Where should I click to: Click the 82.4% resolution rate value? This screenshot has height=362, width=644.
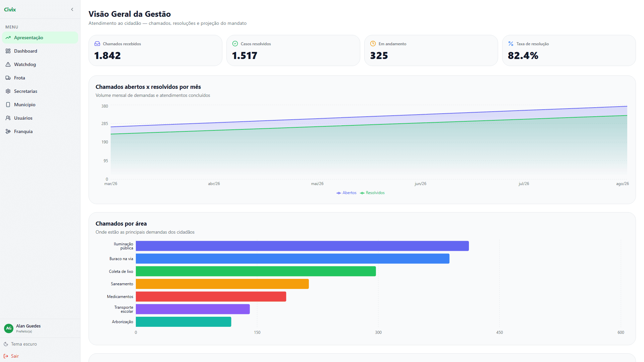(523, 56)
